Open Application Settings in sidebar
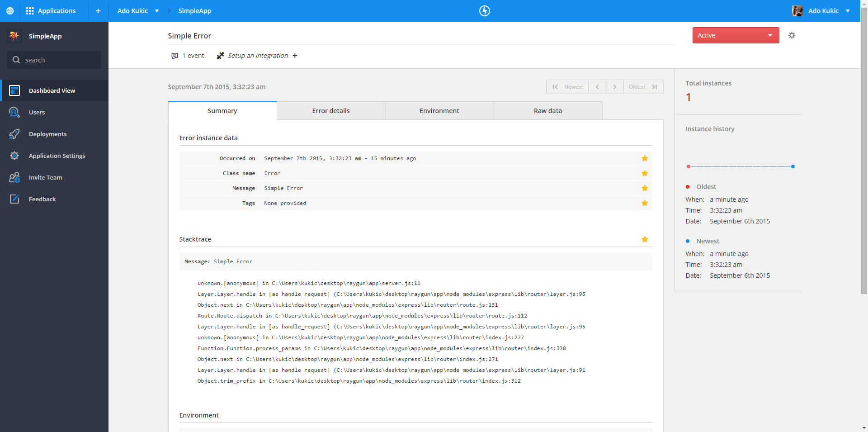The height and width of the screenshot is (432, 868). pos(57,156)
